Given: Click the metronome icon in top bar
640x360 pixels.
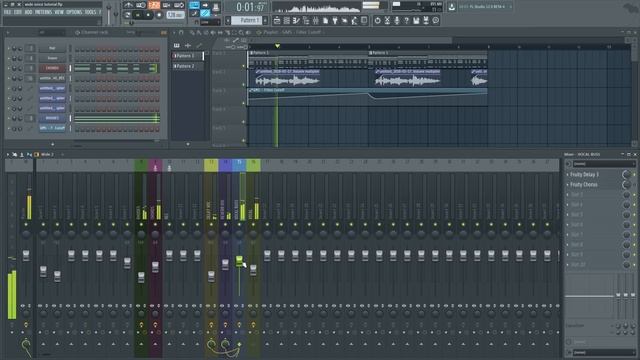Looking at the screenshot, I should [x=129, y=5].
